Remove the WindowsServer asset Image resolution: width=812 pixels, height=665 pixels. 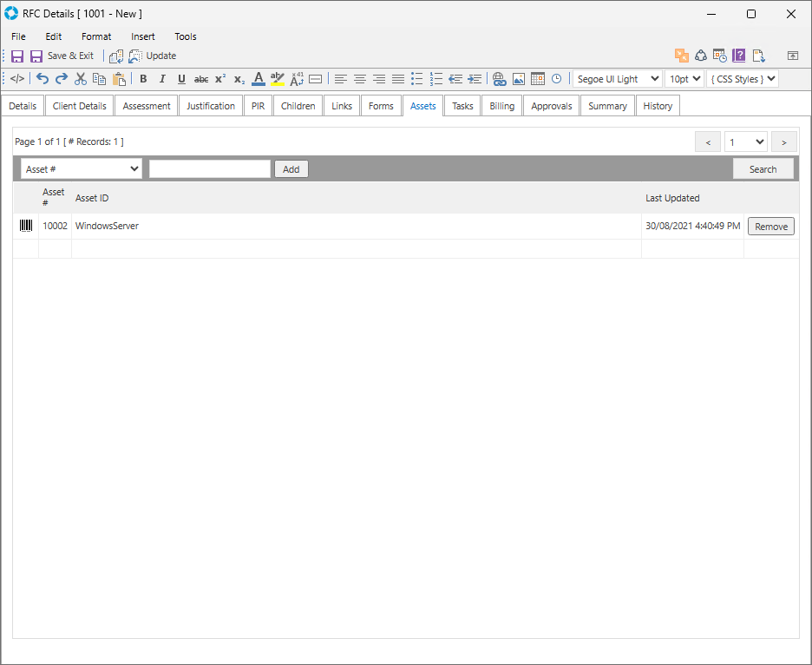[x=770, y=227]
